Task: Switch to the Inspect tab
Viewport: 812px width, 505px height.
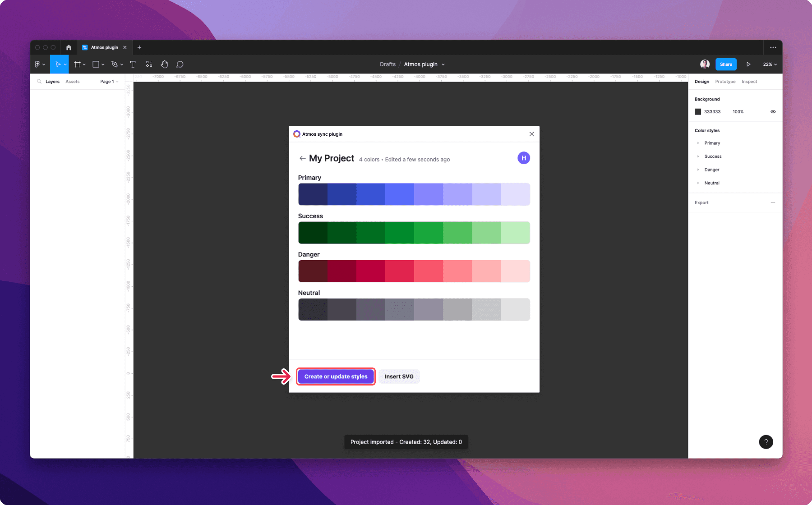Action: tap(749, 81)
